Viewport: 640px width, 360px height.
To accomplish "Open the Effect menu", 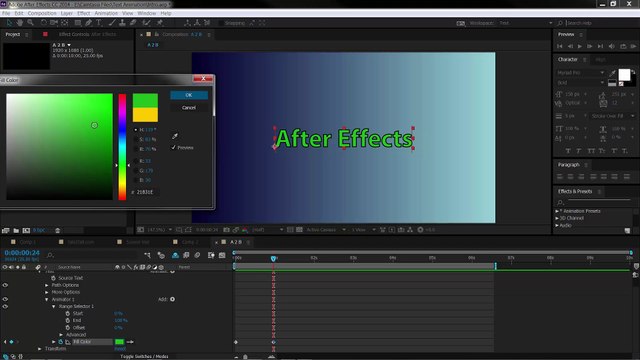I will click(84, 13).
